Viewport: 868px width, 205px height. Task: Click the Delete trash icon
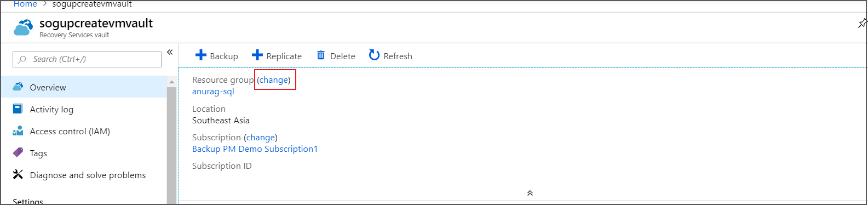321,55
